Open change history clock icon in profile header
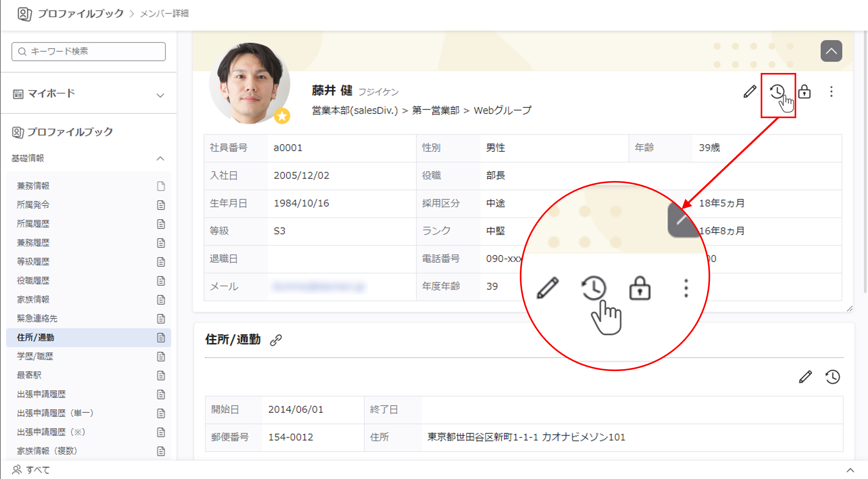 tap(777, 92)
